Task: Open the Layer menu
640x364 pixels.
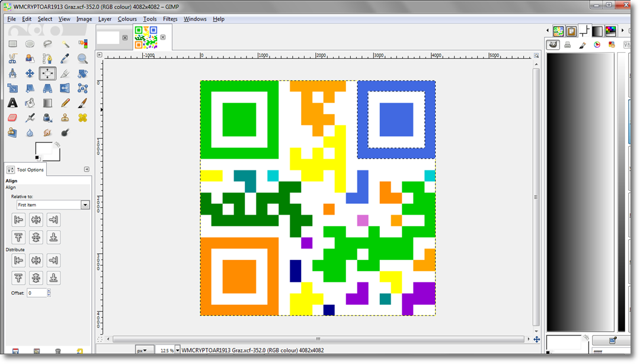Action: click(104, 19)
